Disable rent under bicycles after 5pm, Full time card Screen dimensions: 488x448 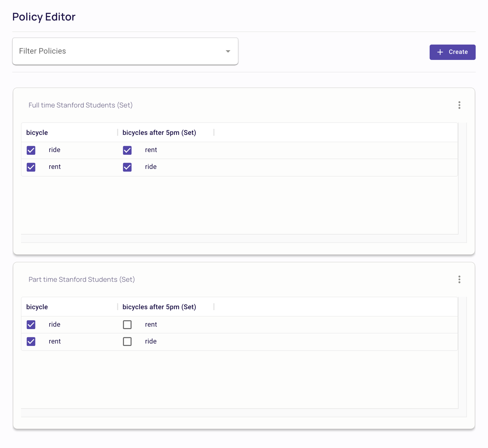pos(127,150)
